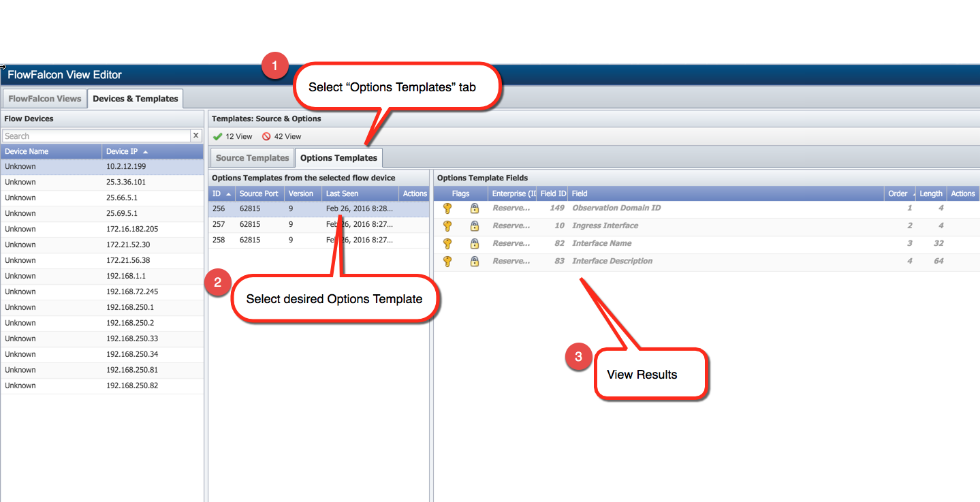Click the Enterprise column header
This screenshot has height=502, width=980.
513,193
